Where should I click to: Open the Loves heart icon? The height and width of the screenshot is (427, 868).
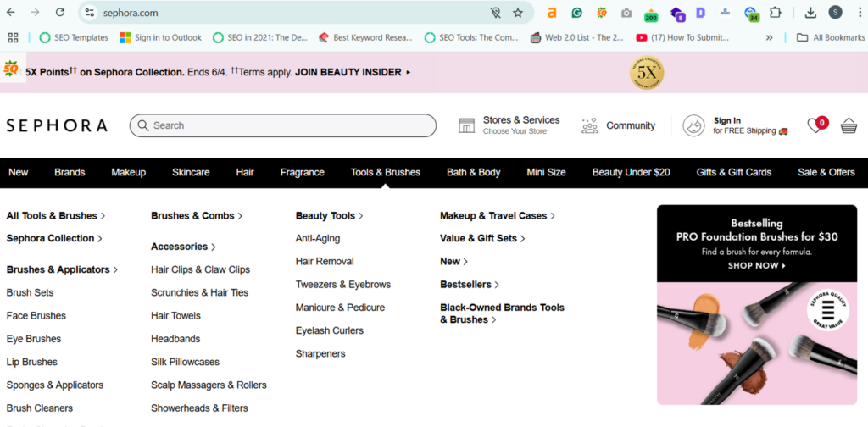(815, 125)
